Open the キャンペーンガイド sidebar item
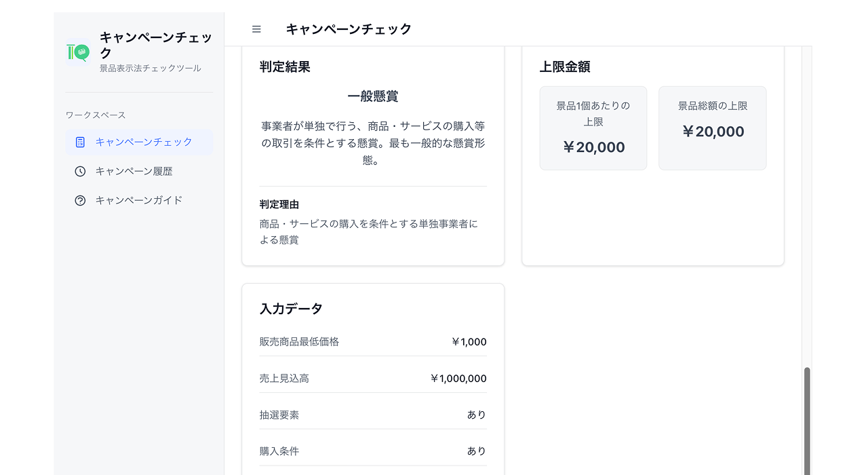 139,200
